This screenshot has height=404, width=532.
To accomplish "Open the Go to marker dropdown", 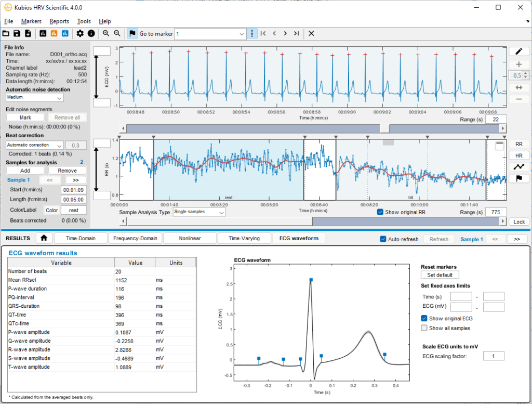I will [x=210, y=34].
